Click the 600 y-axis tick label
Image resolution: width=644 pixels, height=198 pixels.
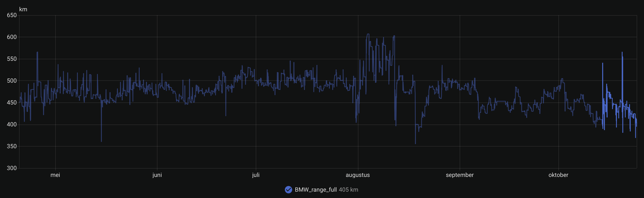[12, 37]
